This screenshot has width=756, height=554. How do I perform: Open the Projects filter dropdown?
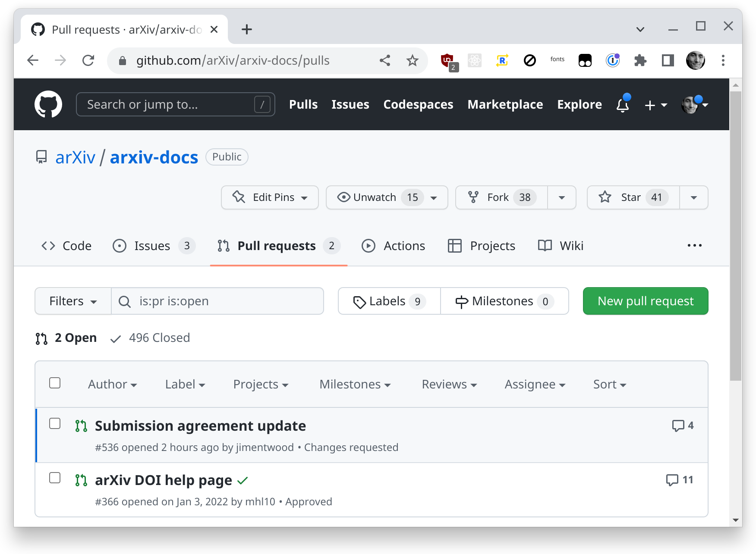pos(261,384)
